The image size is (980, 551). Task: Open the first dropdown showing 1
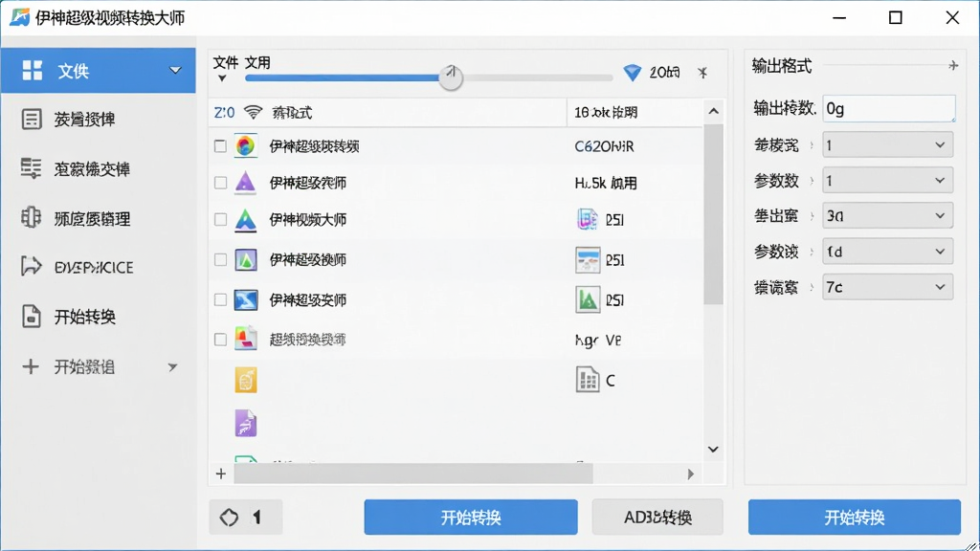pos(887,145)
